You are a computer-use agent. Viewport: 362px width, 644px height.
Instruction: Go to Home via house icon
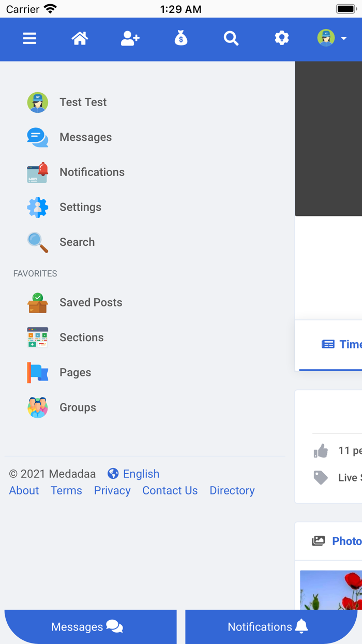(80, 38)
